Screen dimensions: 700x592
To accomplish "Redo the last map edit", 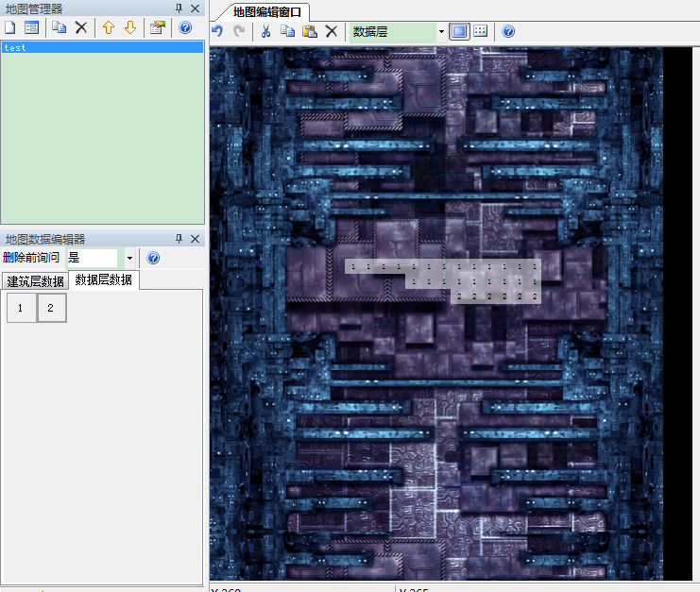I will pos(239,31).
